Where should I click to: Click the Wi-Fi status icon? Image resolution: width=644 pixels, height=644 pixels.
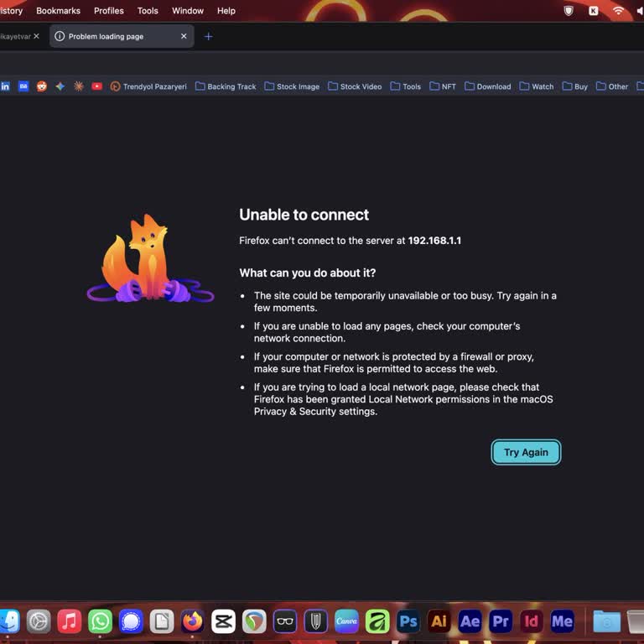click(618, 11)
